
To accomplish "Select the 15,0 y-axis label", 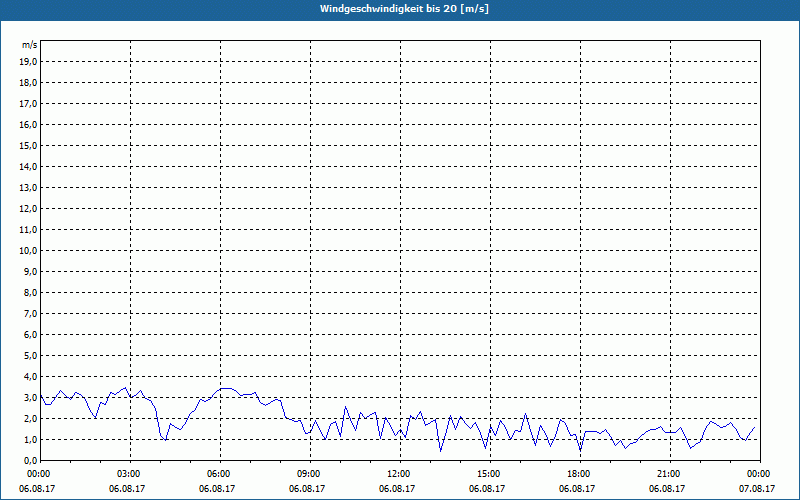I will point(28,145).
